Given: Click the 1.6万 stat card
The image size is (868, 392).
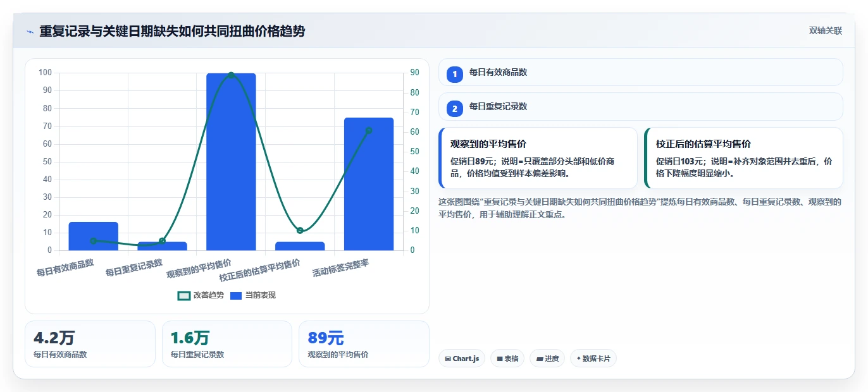Looking at the screenshot, I should tap(227, 344).
